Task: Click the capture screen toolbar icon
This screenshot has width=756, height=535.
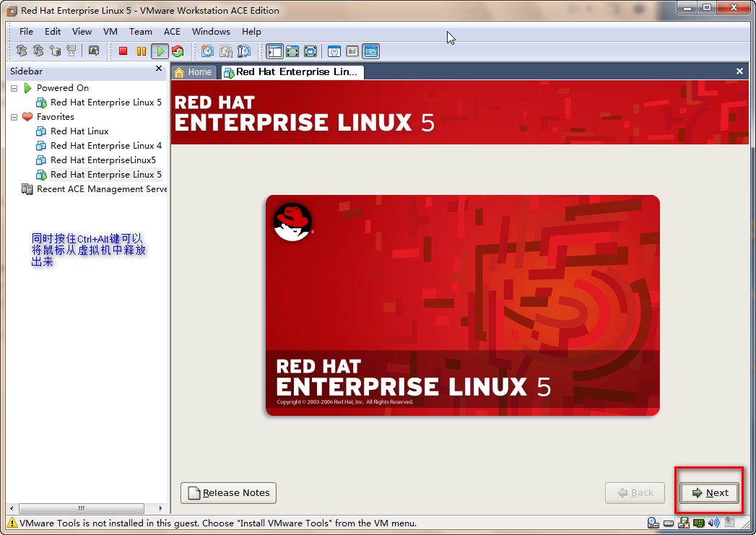Action: click(94, 51)
